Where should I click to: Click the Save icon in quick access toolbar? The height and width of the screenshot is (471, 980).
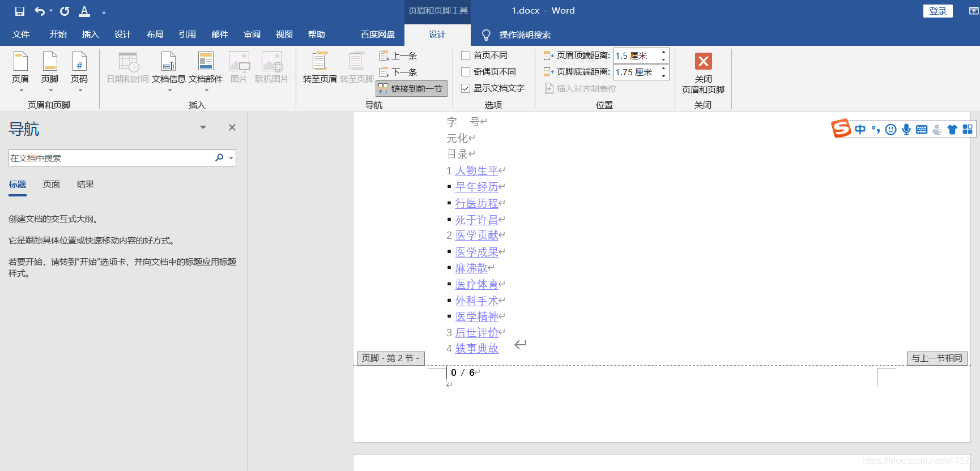[x=20, y=11]
